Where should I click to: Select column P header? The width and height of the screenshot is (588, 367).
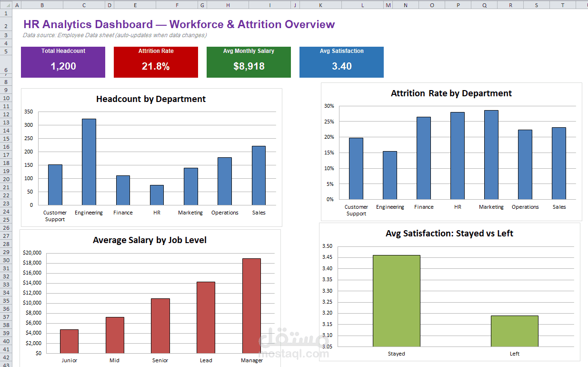pyautogui.click(x=458, y=5)
